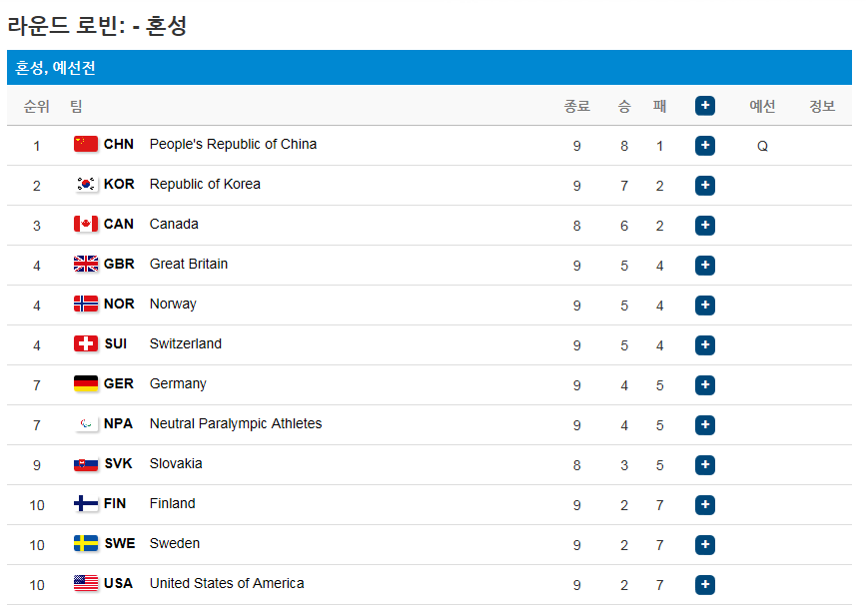Viewport: 866px width, 616px height.
Task: Open Germany's plus icon
Action: (705, 384)
